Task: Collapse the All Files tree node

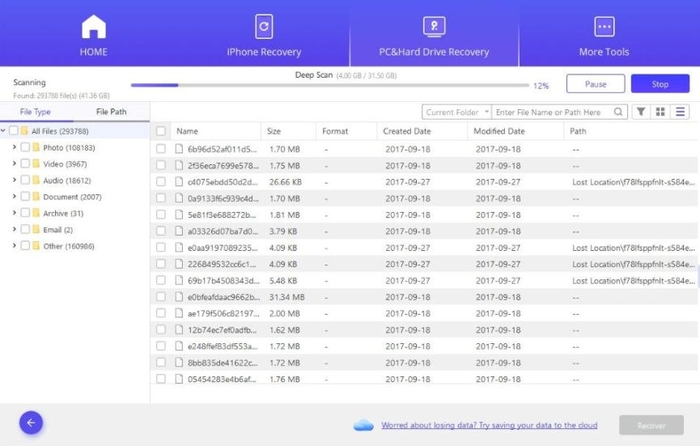Action: (x=5, y=131)
